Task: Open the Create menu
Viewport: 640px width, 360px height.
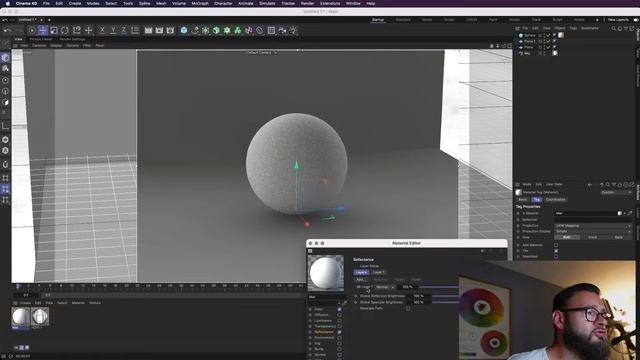Action: 75,3
